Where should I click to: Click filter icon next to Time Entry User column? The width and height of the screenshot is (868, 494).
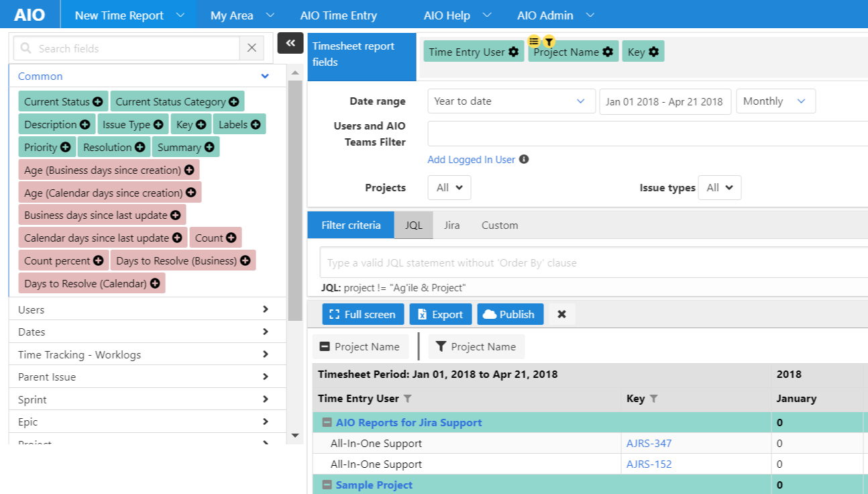click(407, 399)
